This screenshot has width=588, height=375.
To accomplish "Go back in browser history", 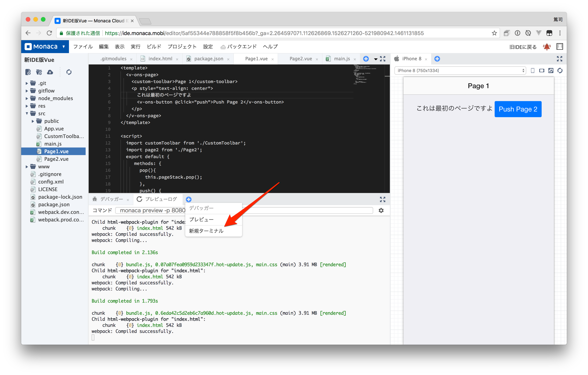I will point(28,33).
